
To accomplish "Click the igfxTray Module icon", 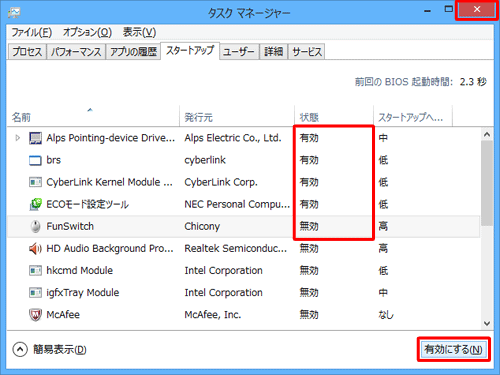I will 35,293.
